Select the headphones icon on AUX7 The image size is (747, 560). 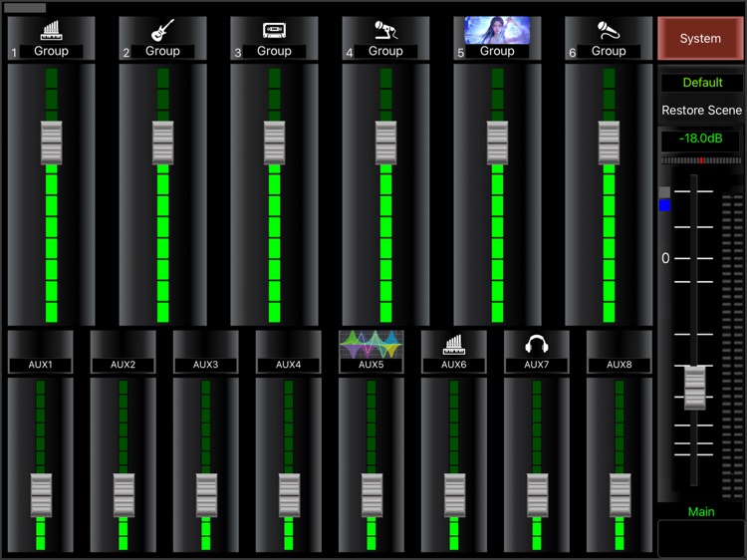click(x=537, y=344)
